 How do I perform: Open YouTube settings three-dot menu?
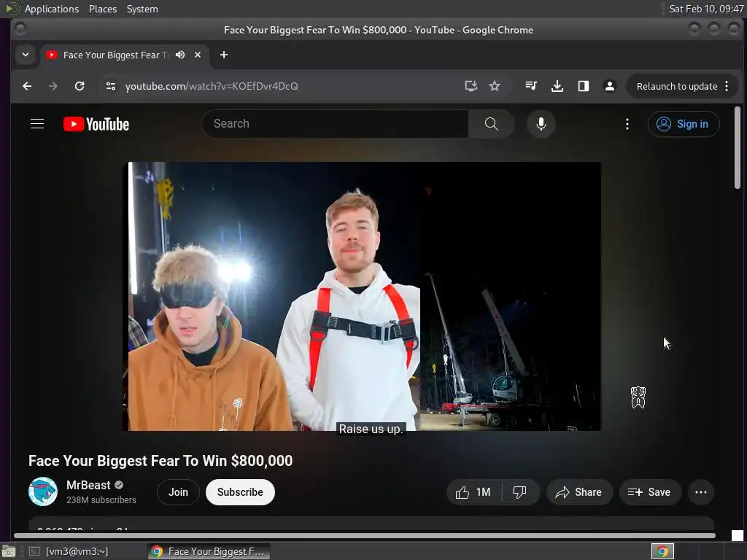pyautogui.click(x=627, y=124)
